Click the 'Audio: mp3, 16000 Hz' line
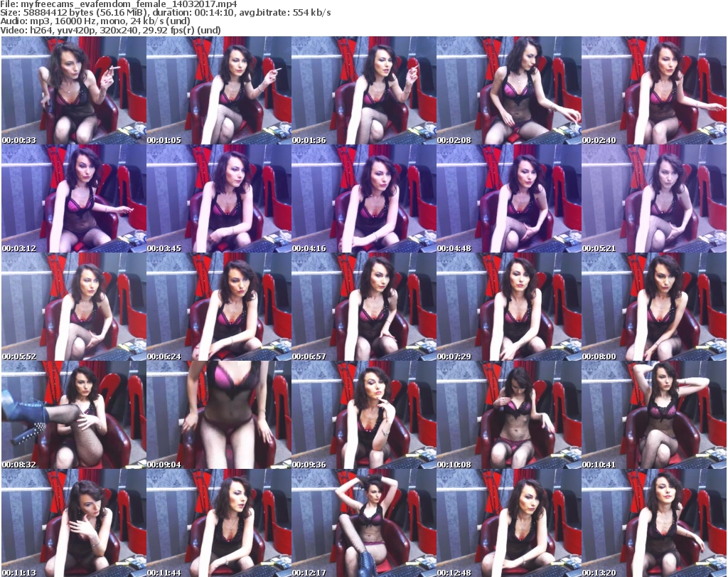The width and height of the screenshot is (728, 577). click(95, 21)
